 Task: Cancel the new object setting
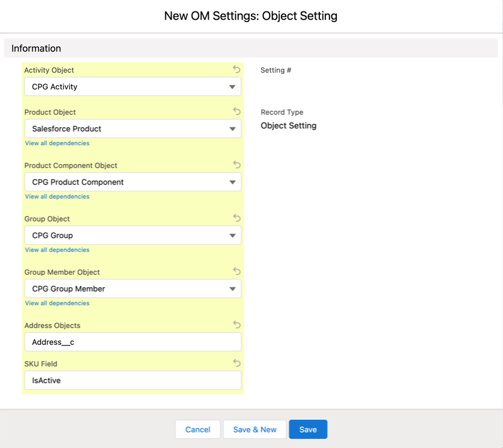click(197, 429)
